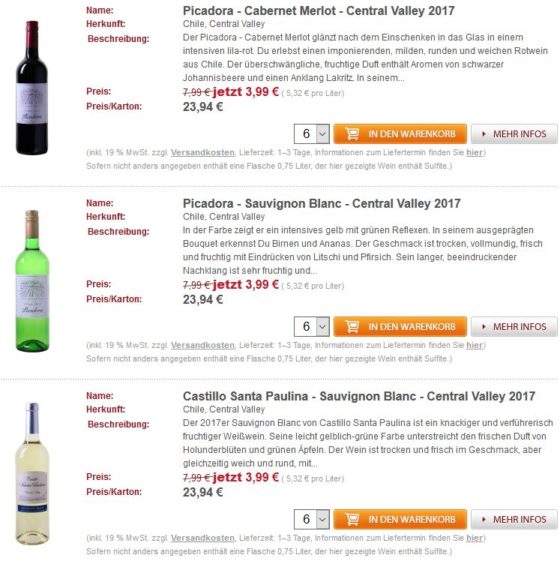Click cart icon for Castillo Santa Paulina
The width and height of the screenshot is (560, 561).
tap(352, 519)
